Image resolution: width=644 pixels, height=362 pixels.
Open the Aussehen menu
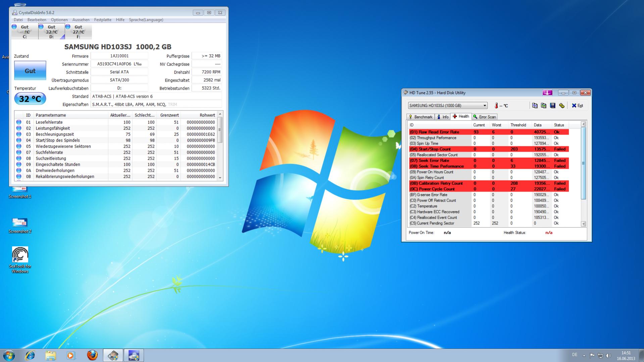[81, 20]
